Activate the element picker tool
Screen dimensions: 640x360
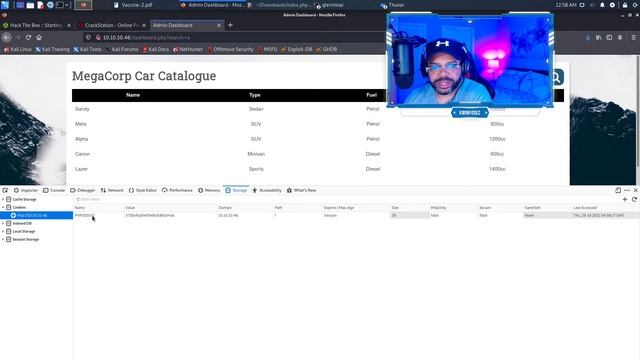(x=5, y=190)
